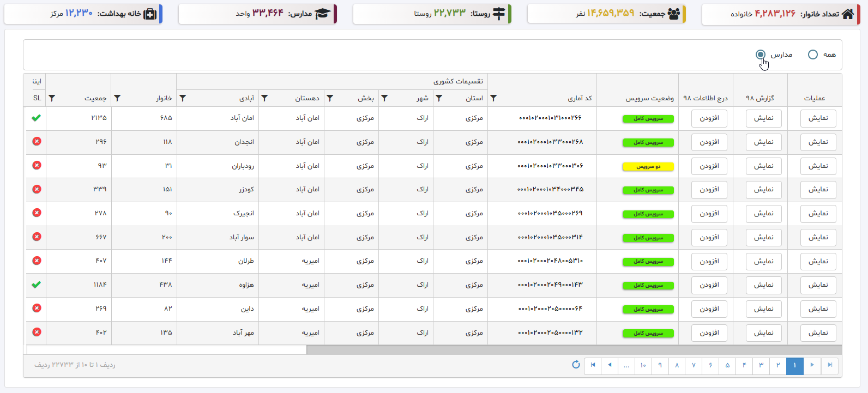Click the yellow دو سرویس status badge
The image size is (868, 393).
pyautogui.click(x=648, y=167)
